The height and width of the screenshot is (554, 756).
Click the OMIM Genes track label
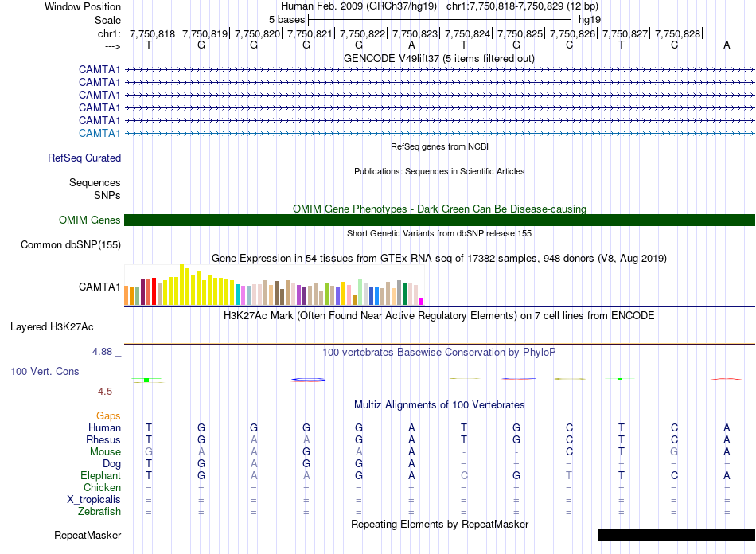[x=89, y=220]
